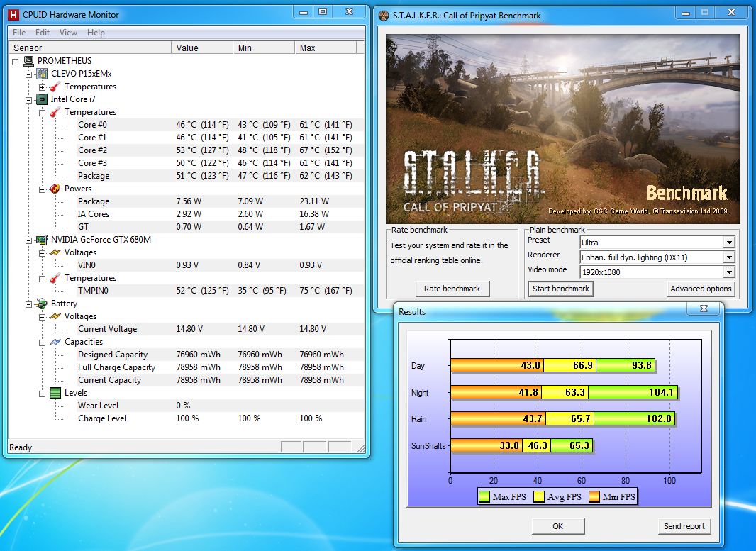Collapse the Capacities node

pos(43,343)
